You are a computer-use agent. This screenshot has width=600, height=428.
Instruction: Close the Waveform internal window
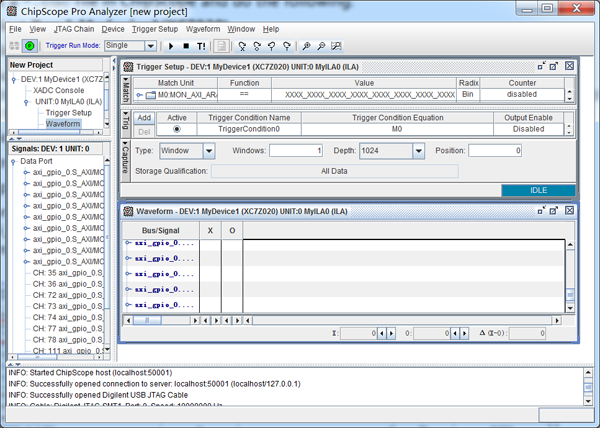click(x=569, y=210)
